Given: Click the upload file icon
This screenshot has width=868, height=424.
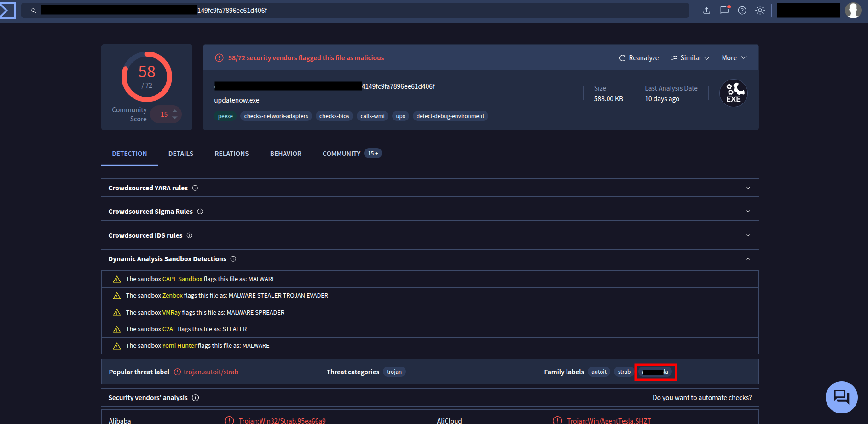Looking at the screenshot, I should click(x=706, y=11).
